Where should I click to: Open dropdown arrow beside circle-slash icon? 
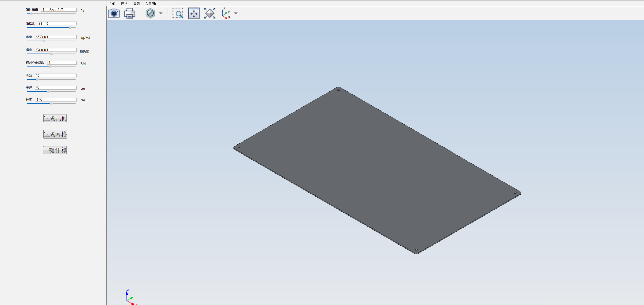[161, 13]
